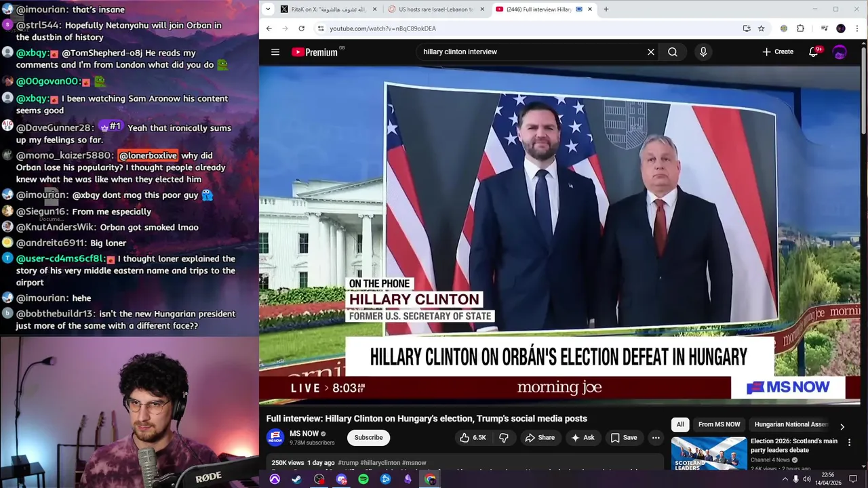Reload the YouTube page
This screenshot has height=488, width=868.
[301, 28]
